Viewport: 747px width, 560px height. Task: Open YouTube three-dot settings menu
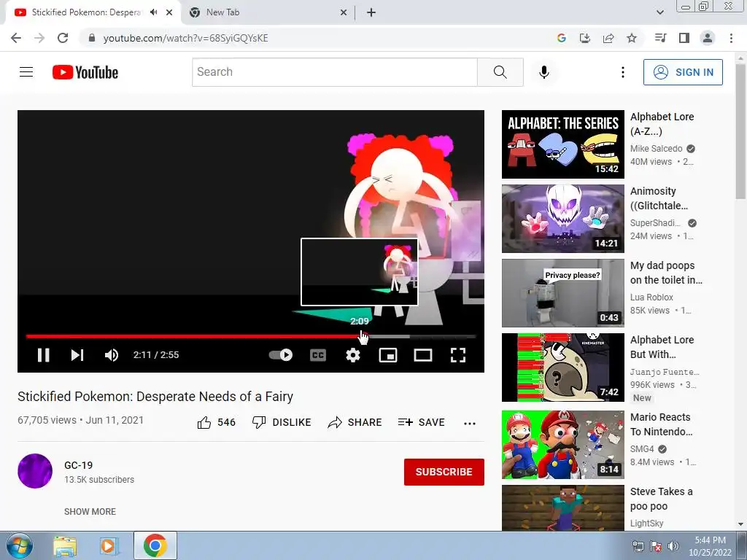[623, 72]
